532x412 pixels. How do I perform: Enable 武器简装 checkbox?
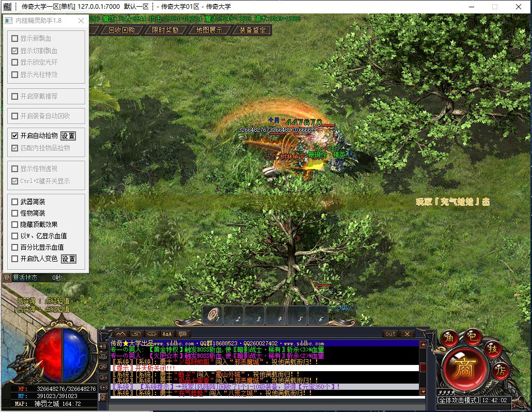(14, 202)
